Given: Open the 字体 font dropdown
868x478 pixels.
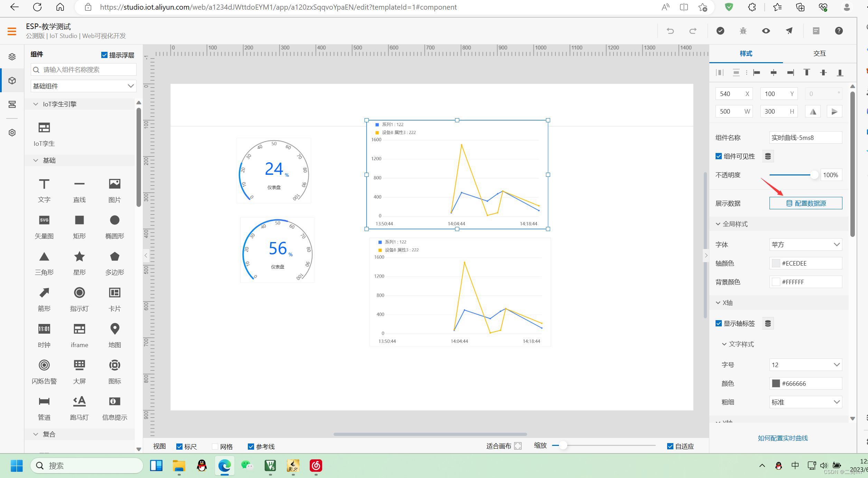Looking at the screenshot, I should pos(805,245).
